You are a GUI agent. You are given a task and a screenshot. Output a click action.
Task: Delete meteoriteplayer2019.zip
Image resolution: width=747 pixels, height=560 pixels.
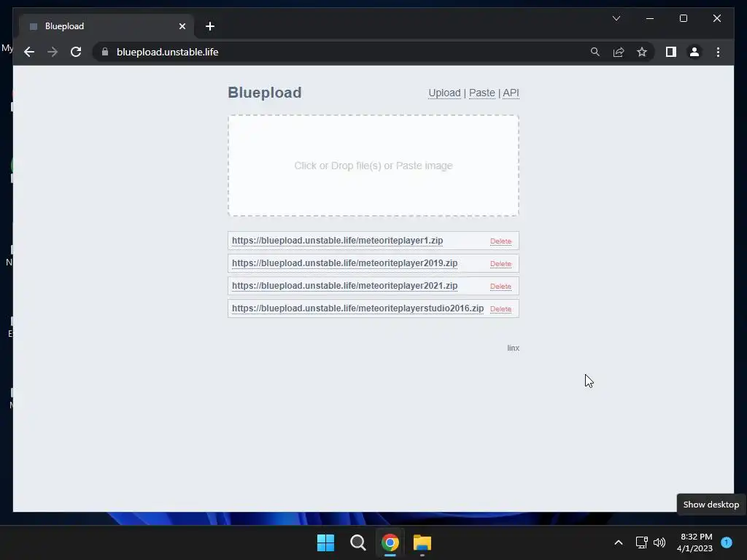tap(500, 263)
